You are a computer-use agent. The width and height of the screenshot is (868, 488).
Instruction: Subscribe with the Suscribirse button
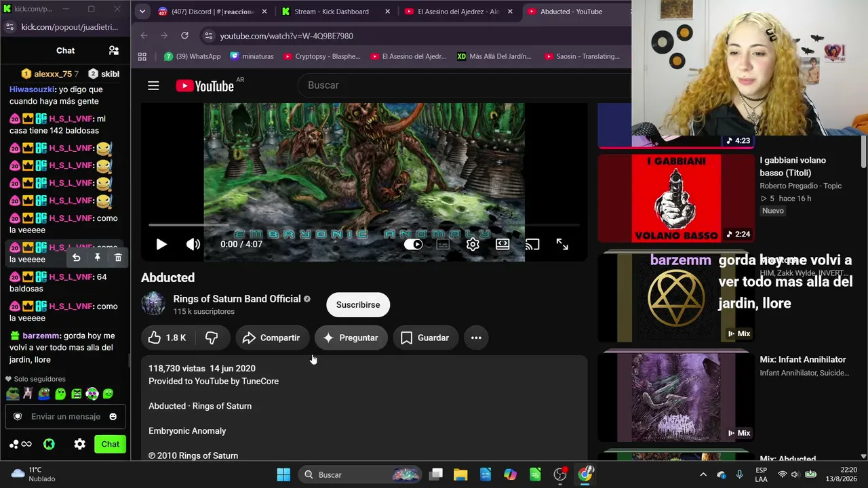click(x=358, y=305)
